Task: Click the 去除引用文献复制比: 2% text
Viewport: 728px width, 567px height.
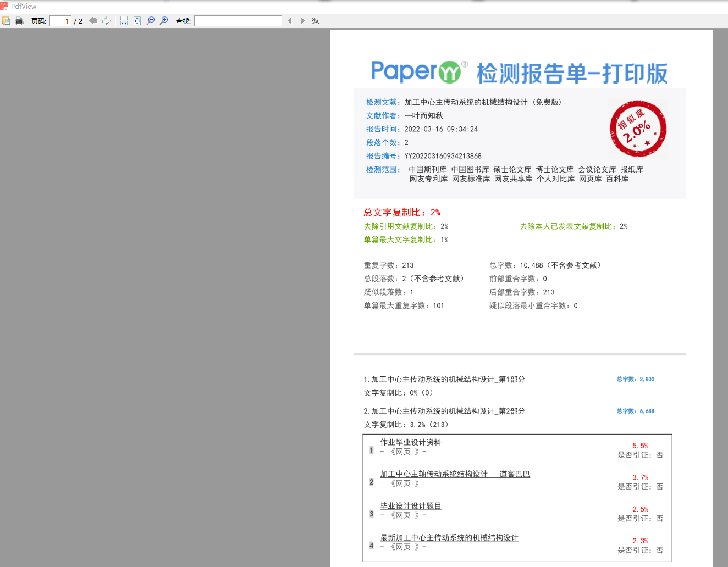Action: tap(406, 226)
